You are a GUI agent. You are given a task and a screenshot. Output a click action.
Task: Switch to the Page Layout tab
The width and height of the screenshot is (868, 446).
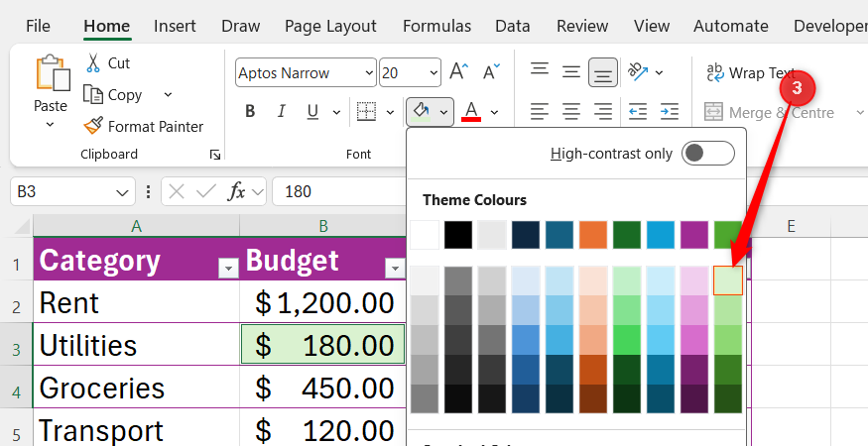(330, 26)
